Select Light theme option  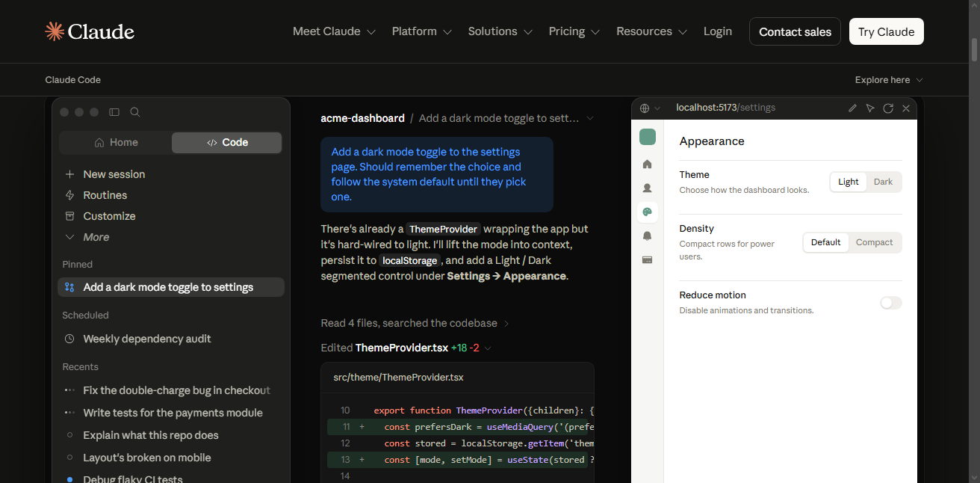coord(849,182)
